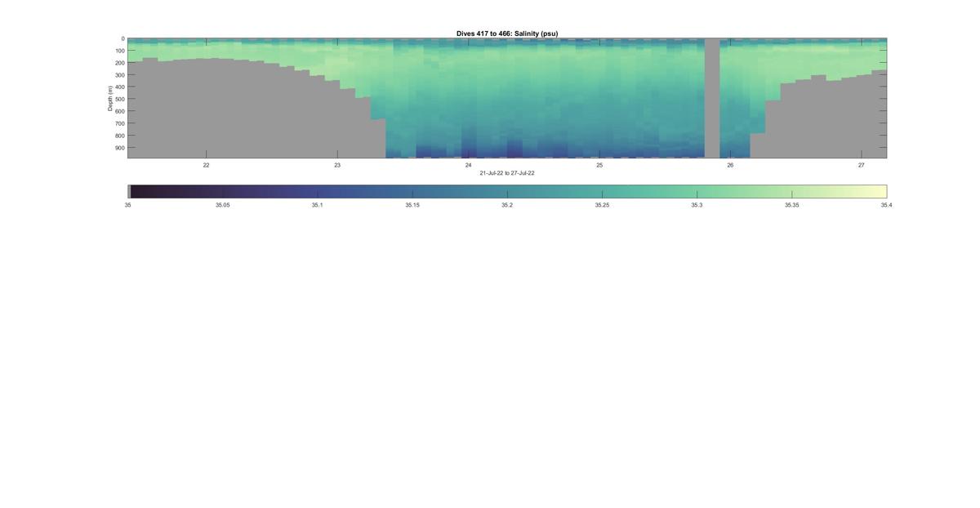Click the 'Depth (m)' y-axis label

point(109,98)
